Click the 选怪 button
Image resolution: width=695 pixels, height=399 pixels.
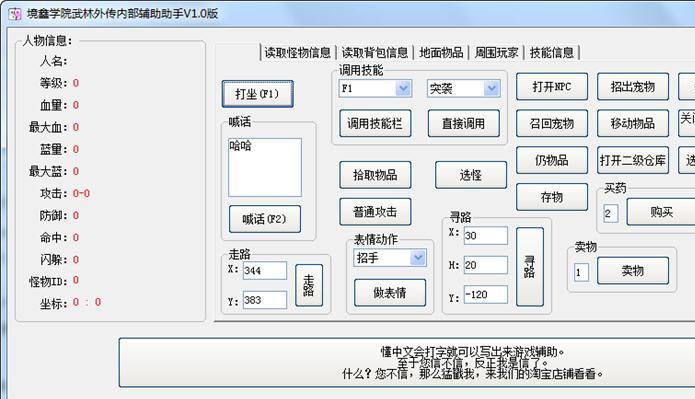(471, 175)
